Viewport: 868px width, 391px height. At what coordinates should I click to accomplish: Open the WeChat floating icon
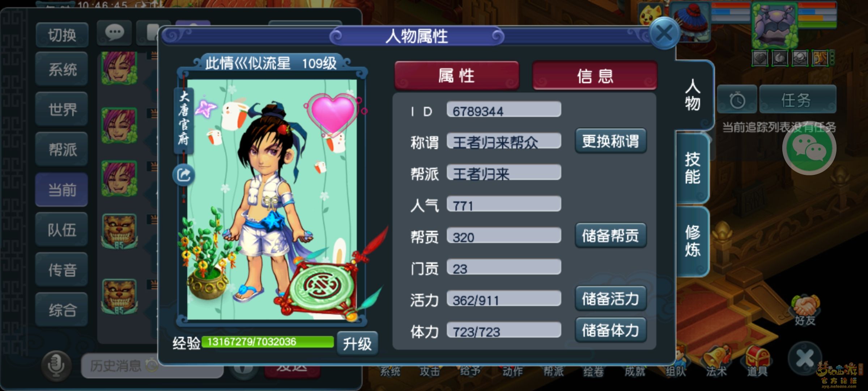pyautogui.click(x=809, y=148)
